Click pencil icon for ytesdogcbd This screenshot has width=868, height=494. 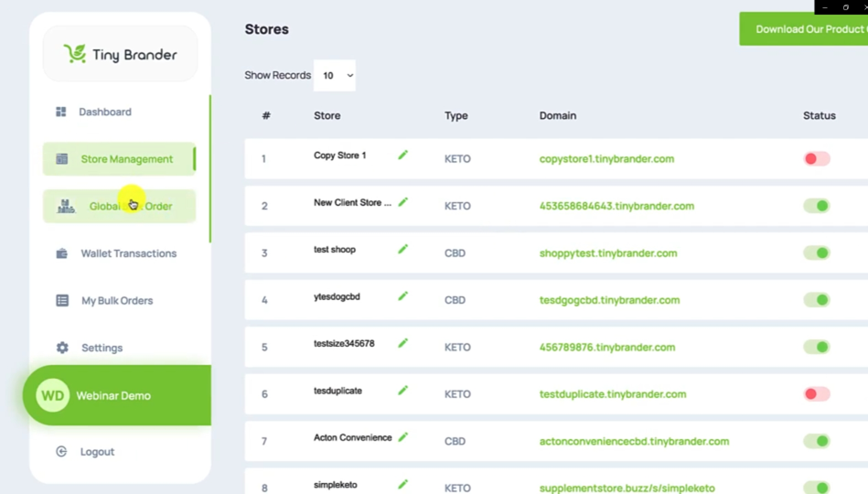click(403, 296)
